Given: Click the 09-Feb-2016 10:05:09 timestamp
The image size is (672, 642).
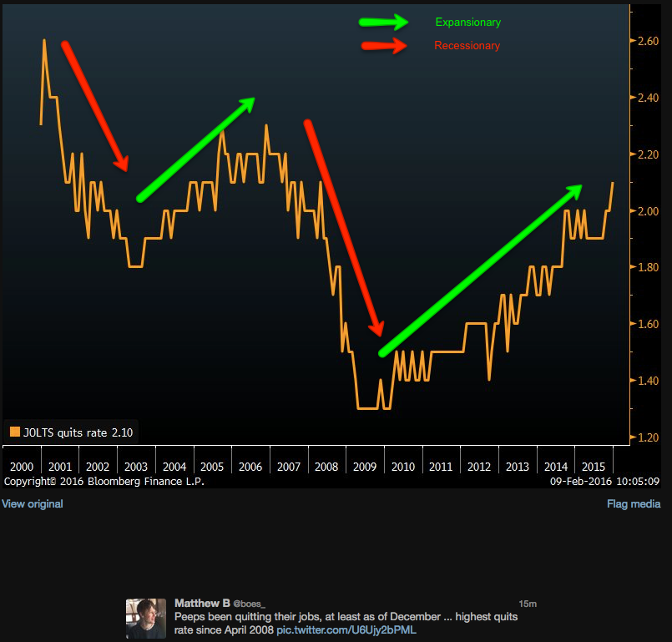Looking at the screenshot, I should (604, 481).
